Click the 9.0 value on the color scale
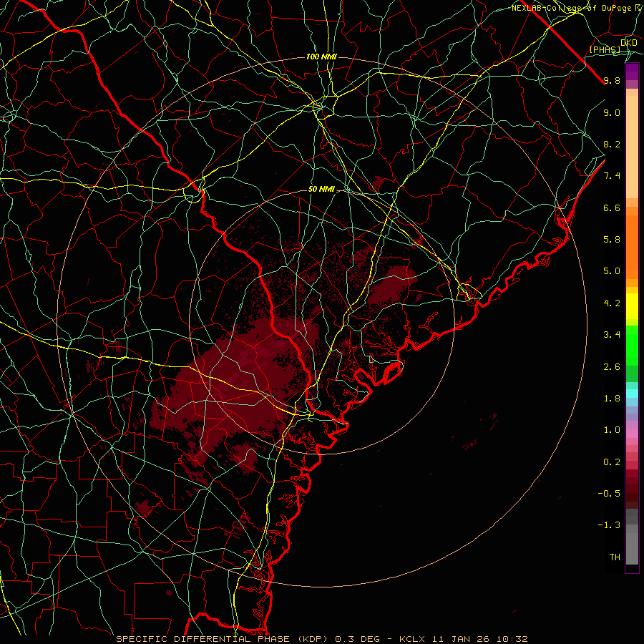 612,112
